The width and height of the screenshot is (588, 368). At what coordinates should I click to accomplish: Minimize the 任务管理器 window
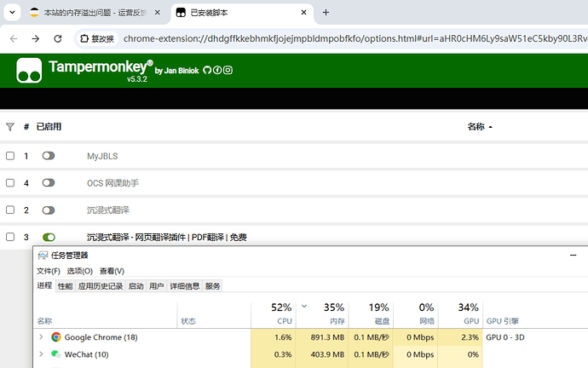(573, 256)
